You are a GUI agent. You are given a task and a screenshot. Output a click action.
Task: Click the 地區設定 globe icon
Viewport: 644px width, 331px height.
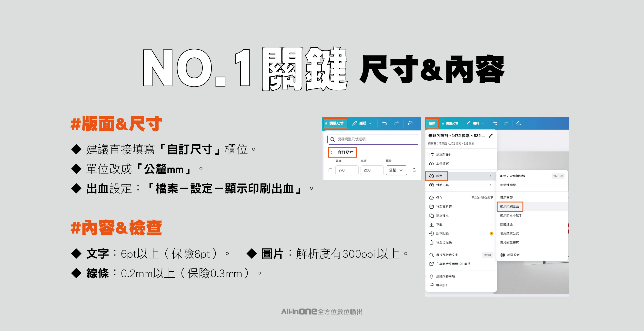pos(503,255)
